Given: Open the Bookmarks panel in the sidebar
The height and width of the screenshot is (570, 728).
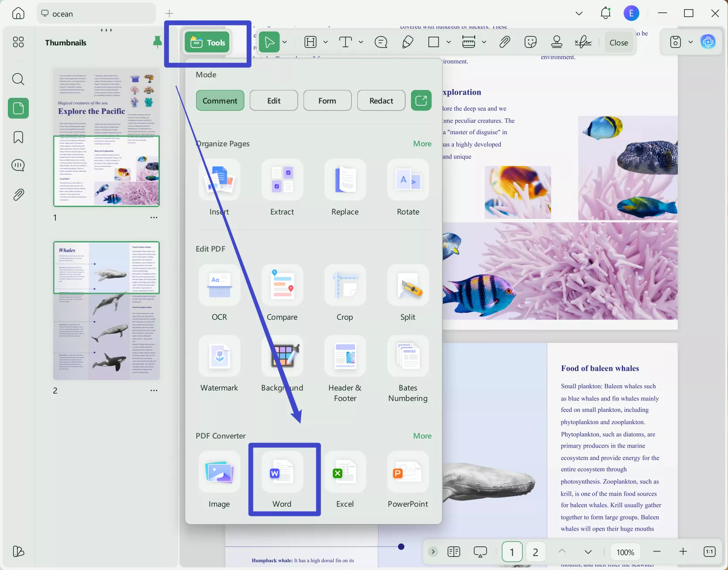Looking at the screenshot, I should point(18,137).
